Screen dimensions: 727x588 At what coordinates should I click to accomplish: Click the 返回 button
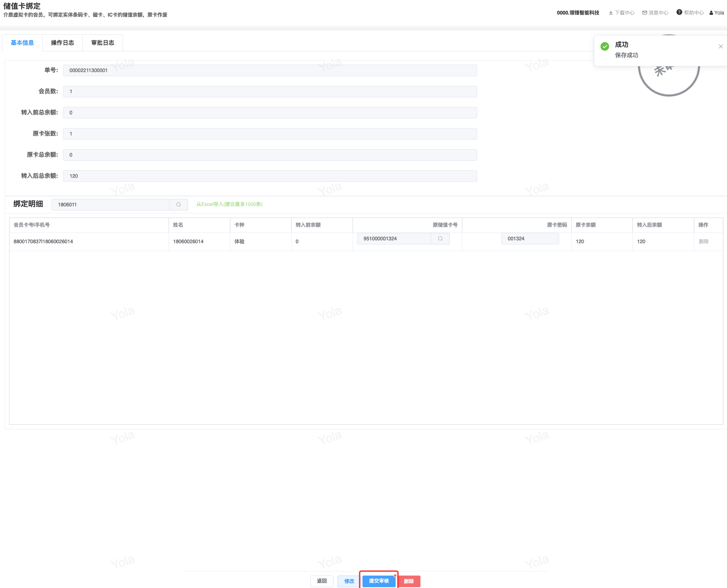click(x=322, y=581)
